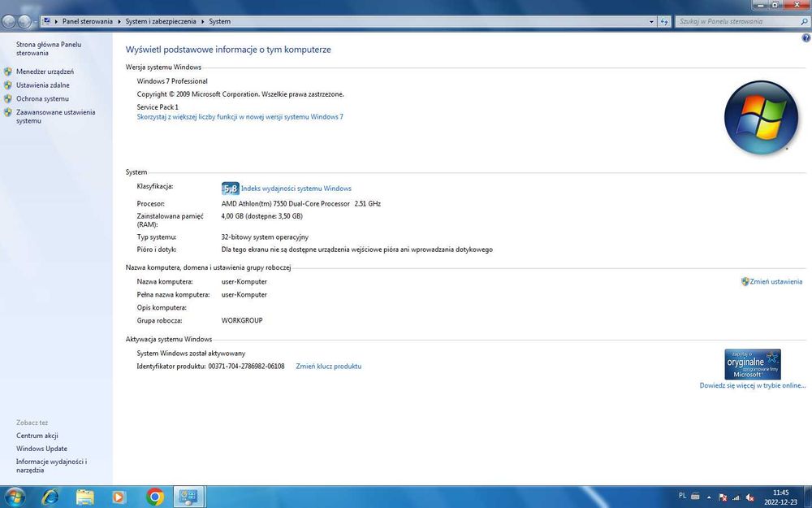The width and height of the screenshot is (812, 508).
Task: Select Panel sterowania breadcrumb
Action: (87, 21)
